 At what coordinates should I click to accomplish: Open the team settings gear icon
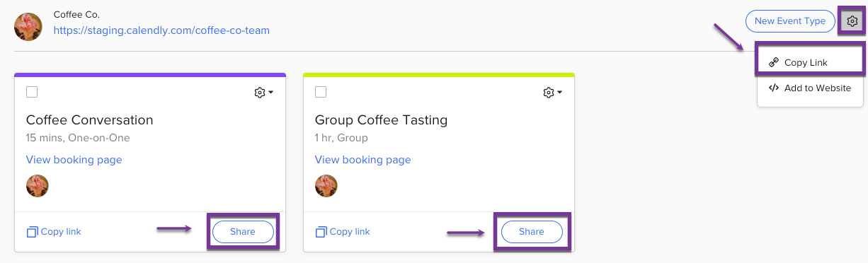coord(852,21)
